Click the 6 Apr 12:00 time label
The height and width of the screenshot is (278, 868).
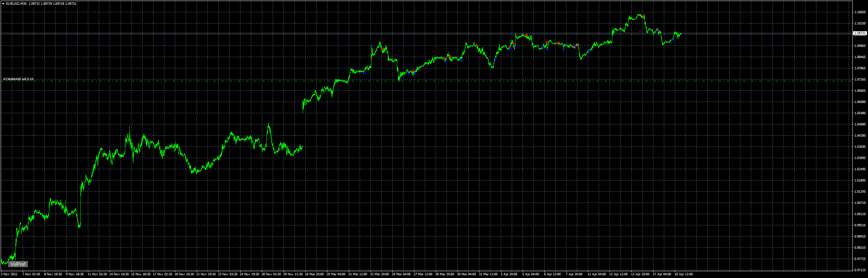553,274
